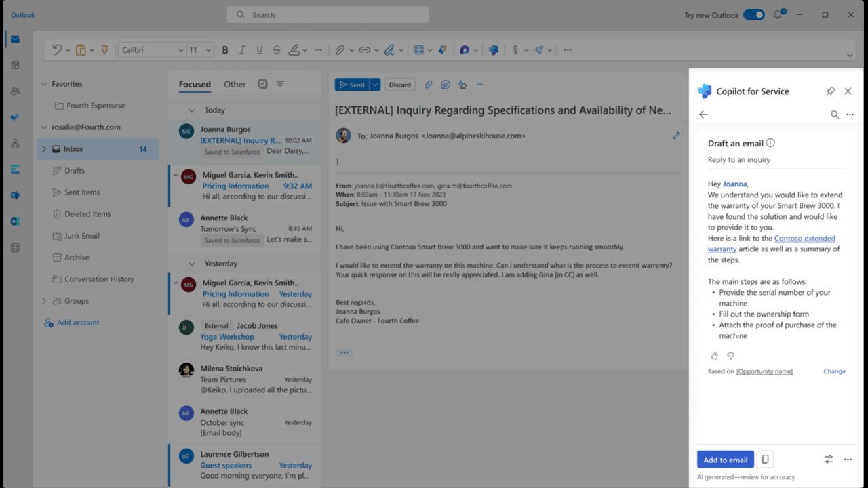The image size is (868, 488).
Task: Go back in the Copilot pane
Action: (x=703, y=115)
